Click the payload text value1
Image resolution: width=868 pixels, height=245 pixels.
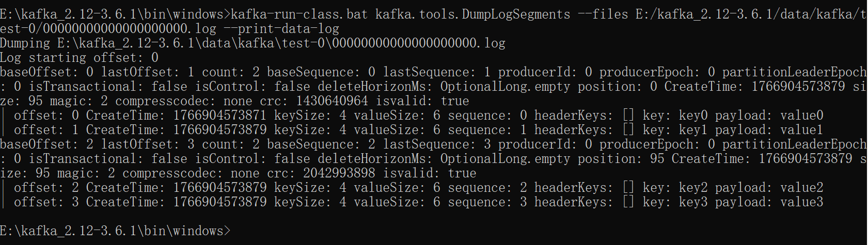pyautogui.click(x=802, y=129)
